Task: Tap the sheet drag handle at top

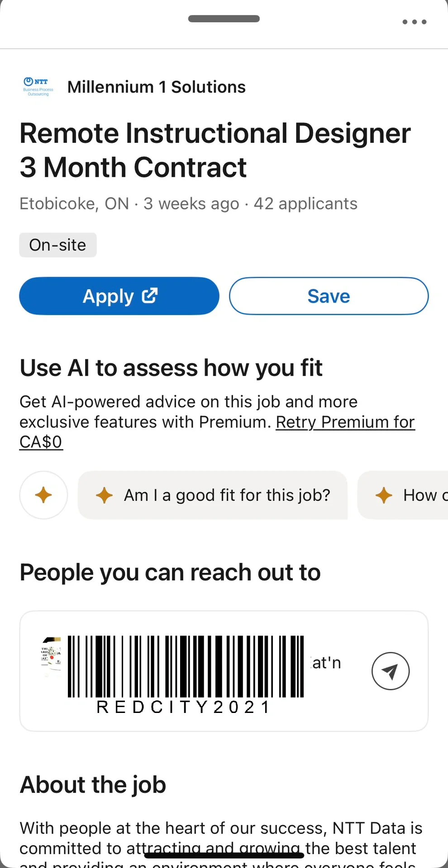Action: click(224, 19)
